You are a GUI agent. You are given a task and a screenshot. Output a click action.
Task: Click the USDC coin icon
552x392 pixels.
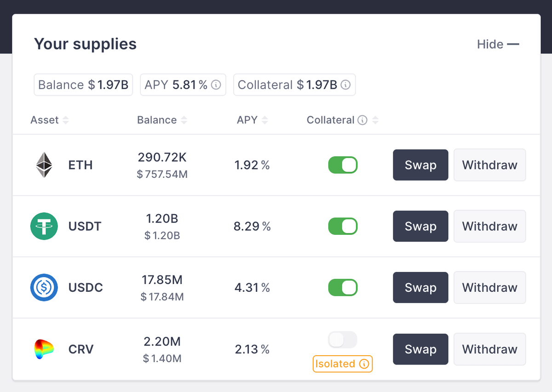pos(44,287)
